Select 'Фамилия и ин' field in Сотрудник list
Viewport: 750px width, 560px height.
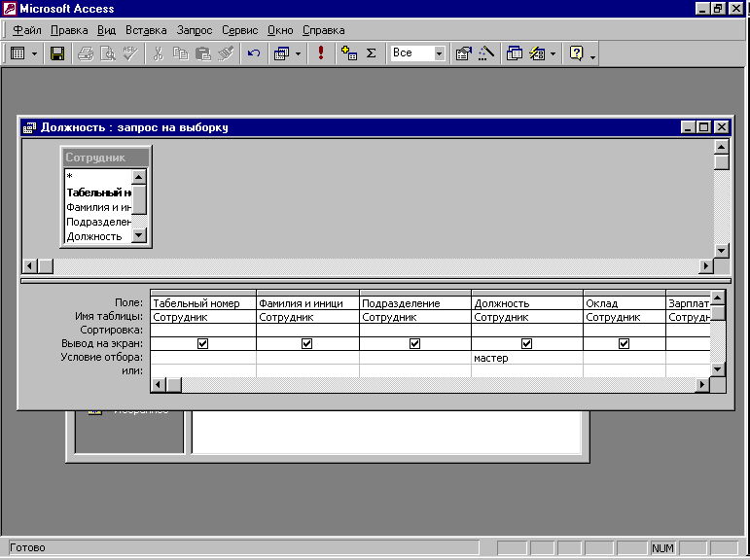click(x=98, y=207)
